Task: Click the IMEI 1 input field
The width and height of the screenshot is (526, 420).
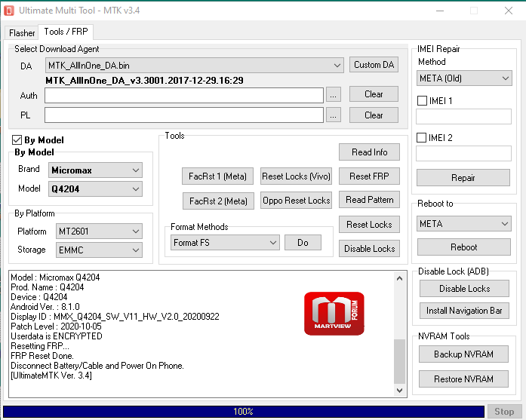Action: pos(463,116)
